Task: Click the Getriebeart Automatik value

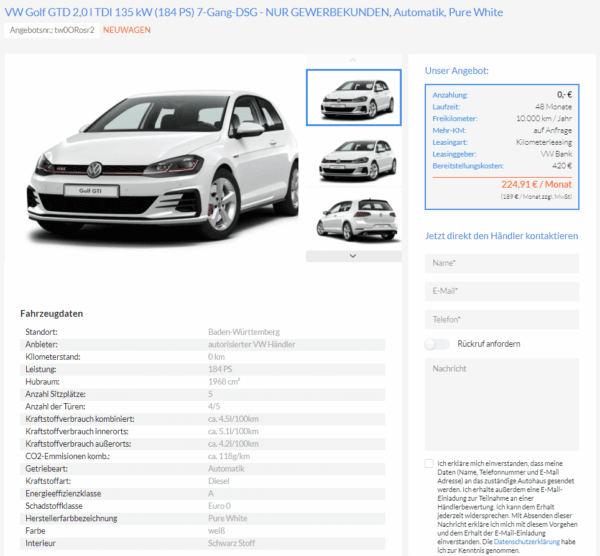Action: pos(226,469)
